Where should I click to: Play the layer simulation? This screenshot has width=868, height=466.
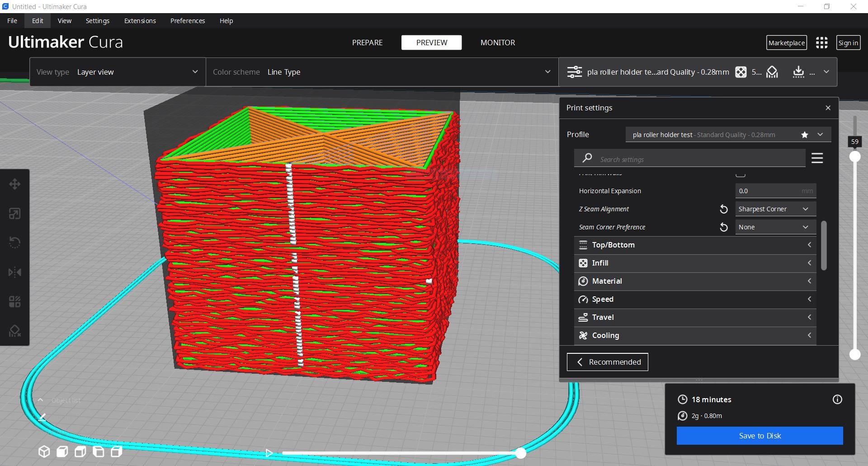tap(269, 453)
